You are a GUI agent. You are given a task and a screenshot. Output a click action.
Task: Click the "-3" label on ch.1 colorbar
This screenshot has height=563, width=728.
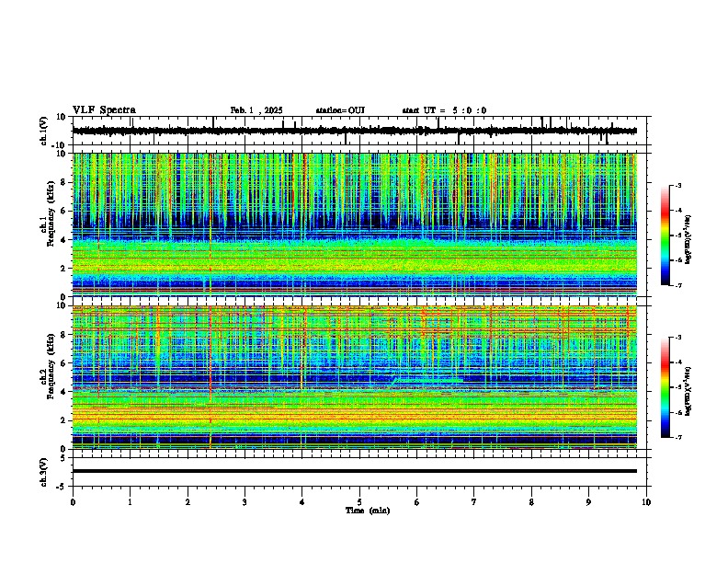(x=678, y=186)
